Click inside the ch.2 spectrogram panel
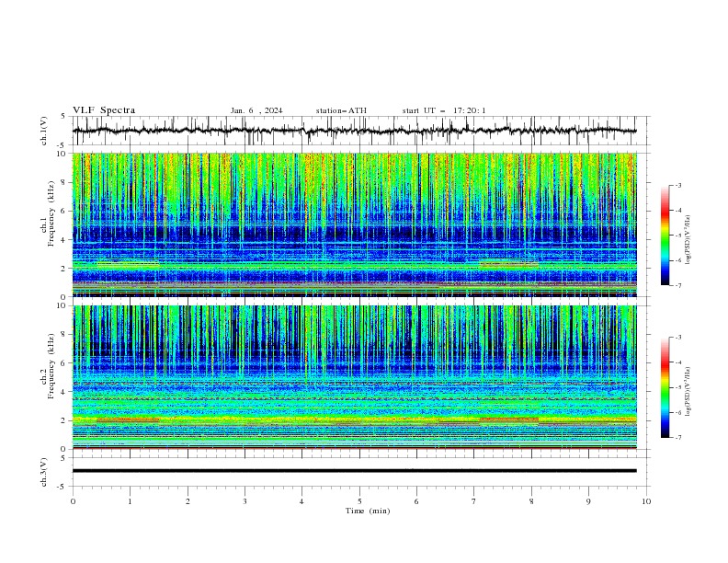The height and width of the screenshot is (563, 728). coord(355,377)
